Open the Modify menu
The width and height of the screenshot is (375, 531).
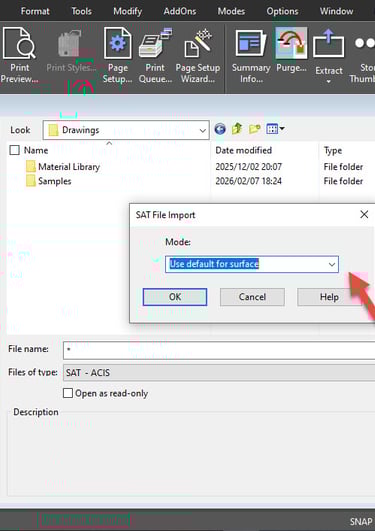(x=127, y=11)
